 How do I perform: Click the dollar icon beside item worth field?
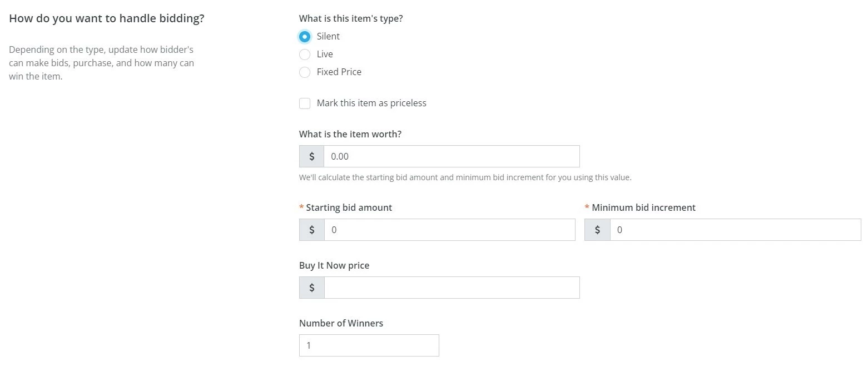click(312, 156)
